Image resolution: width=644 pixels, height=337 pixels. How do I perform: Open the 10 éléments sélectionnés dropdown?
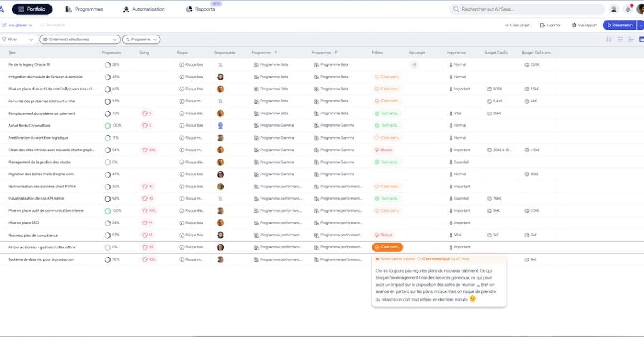pyautogui.click(x=80, y=39)
